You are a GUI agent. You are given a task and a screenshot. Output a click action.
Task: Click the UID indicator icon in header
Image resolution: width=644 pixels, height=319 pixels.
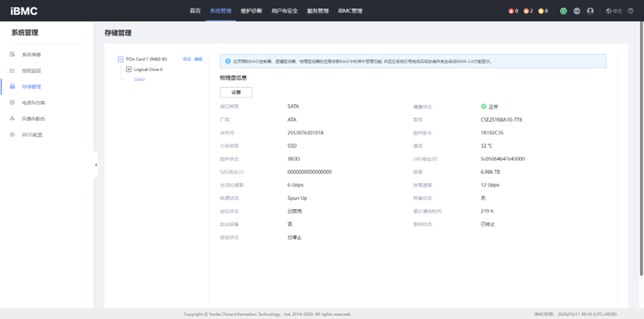577,11
